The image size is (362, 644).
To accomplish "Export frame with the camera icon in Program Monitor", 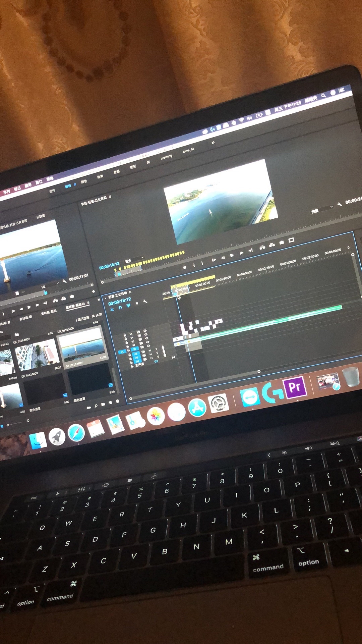I will coord(282,242).
